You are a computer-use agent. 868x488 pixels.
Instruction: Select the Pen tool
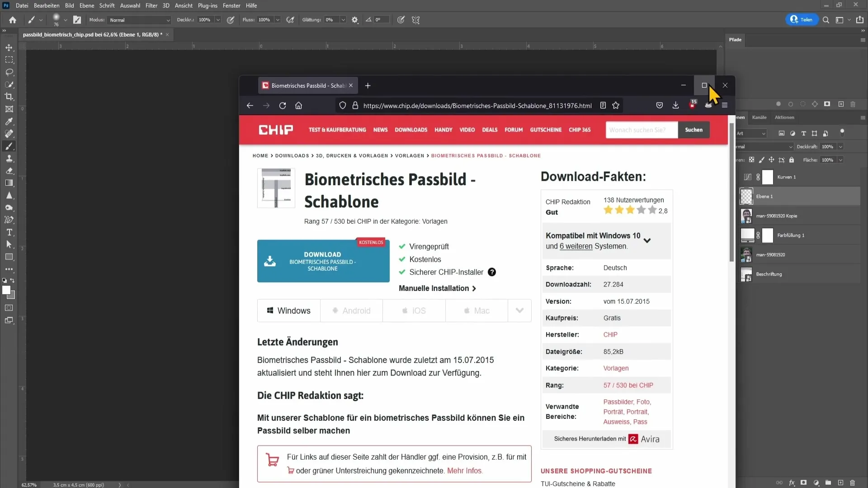[x=9, y=220]
